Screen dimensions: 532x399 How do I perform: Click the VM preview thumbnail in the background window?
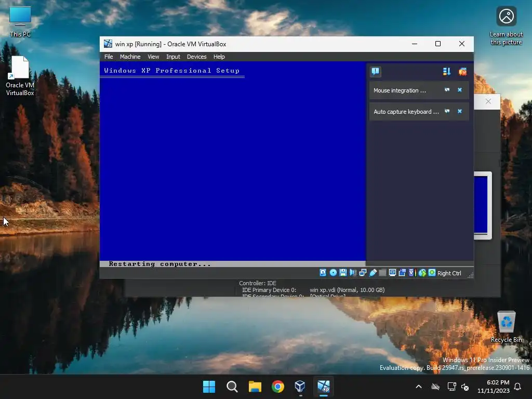coord(483,205)
